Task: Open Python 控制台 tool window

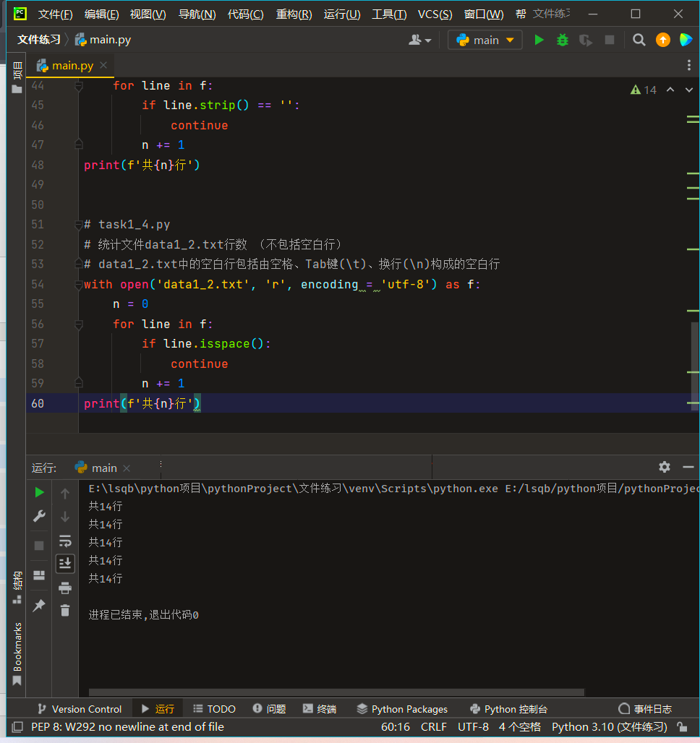Action: tap(508, 709)
